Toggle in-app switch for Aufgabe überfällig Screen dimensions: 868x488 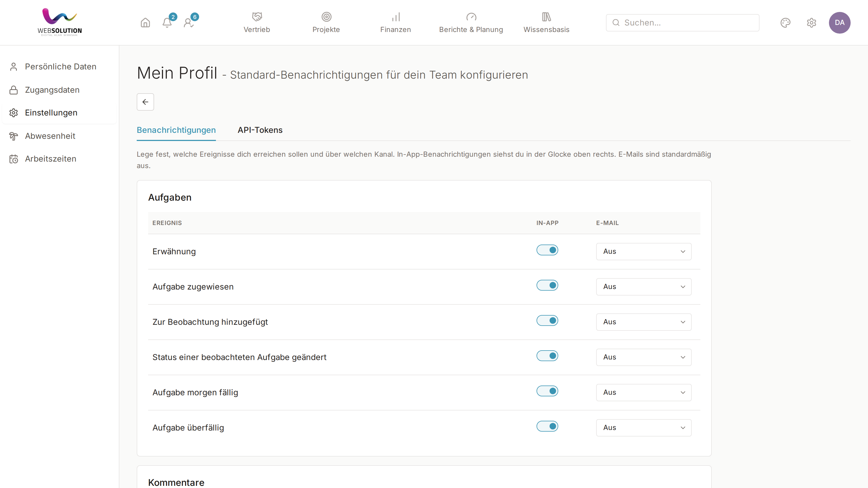(547, 426)
